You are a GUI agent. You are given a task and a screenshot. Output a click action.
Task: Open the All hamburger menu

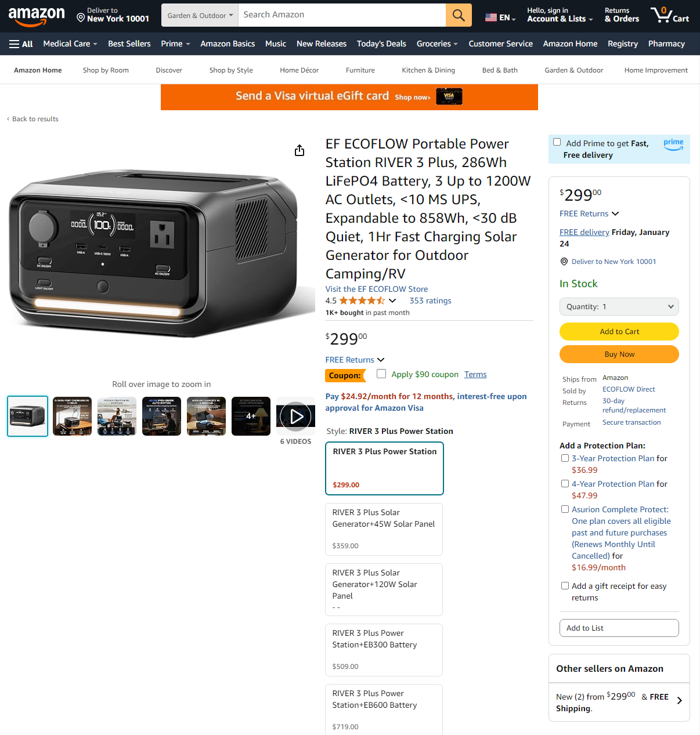click(x=21, y=44)
